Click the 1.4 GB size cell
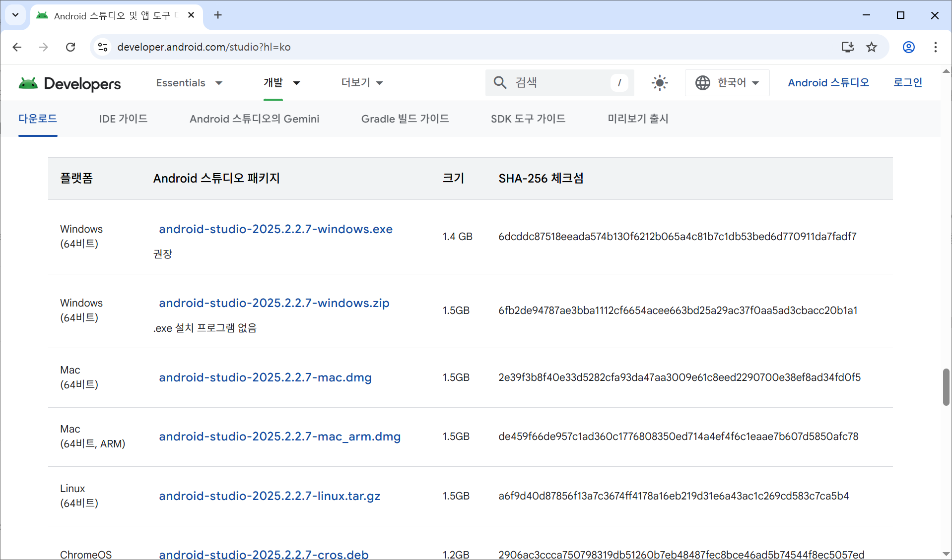 [x=457, y=237]
